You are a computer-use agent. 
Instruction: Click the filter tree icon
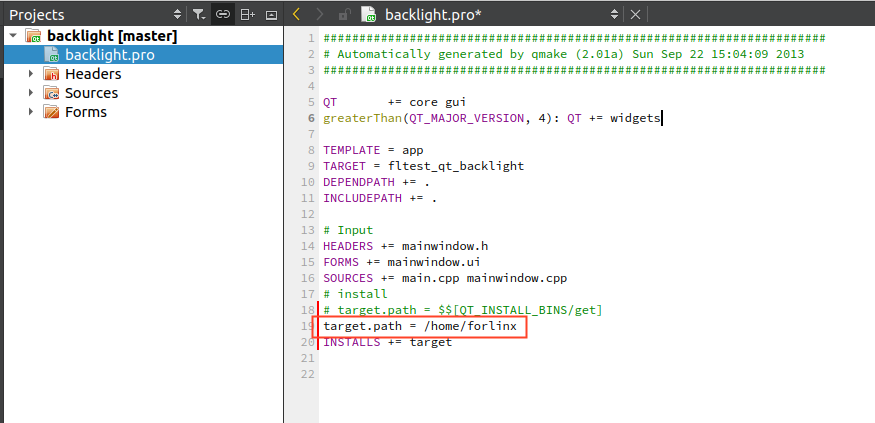pyautogui.click(x=198, y=15)
